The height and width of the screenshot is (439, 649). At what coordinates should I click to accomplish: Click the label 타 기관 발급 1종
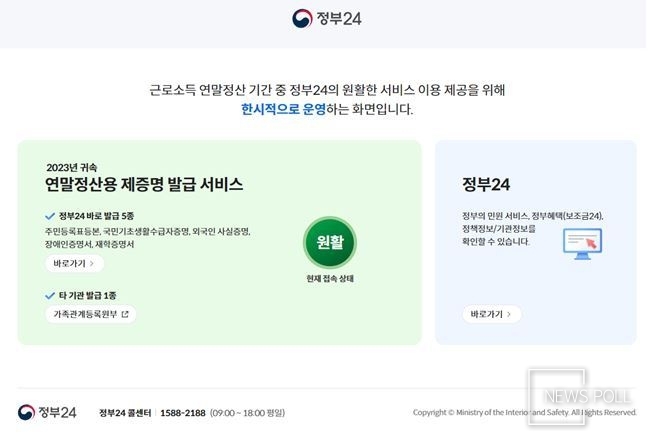pos(87,295)
